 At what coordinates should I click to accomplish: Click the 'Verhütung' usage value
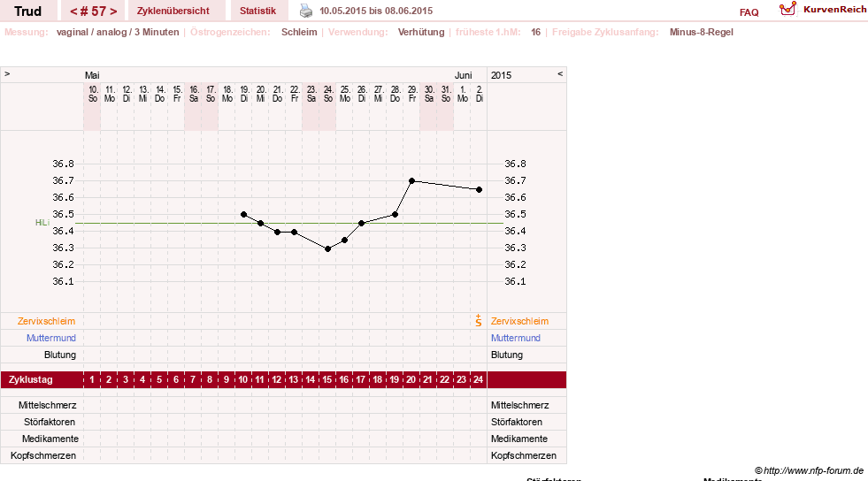[421, 32]
